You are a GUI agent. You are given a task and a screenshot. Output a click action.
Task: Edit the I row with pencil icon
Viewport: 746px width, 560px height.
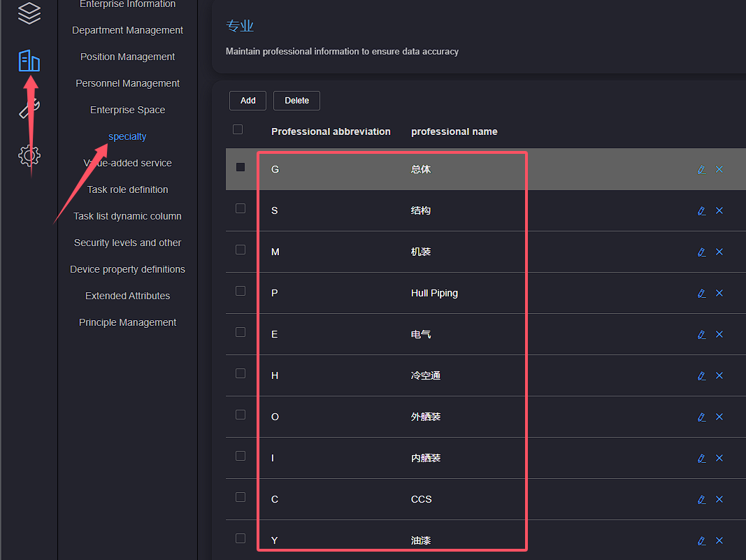pos(702,458)
